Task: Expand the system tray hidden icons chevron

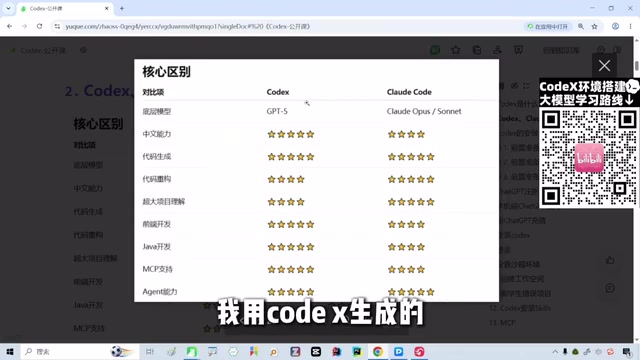Action: [x=555, y=351]
